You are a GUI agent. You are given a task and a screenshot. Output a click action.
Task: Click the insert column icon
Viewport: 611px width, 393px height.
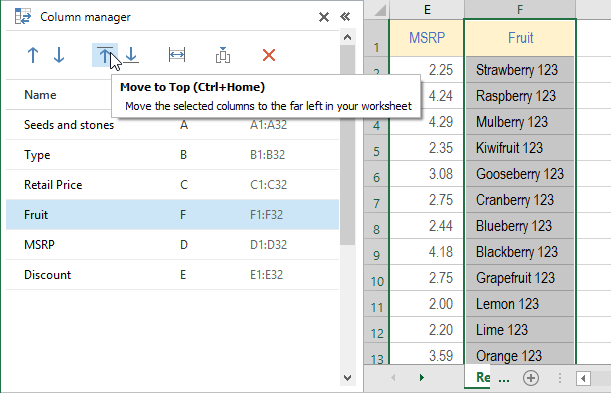tap(223, 55)
